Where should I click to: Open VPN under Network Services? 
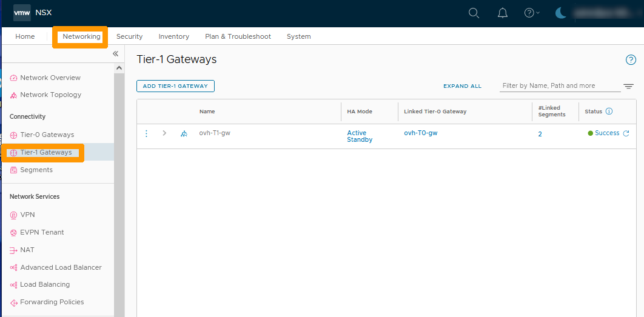click(x=27, y=215)
